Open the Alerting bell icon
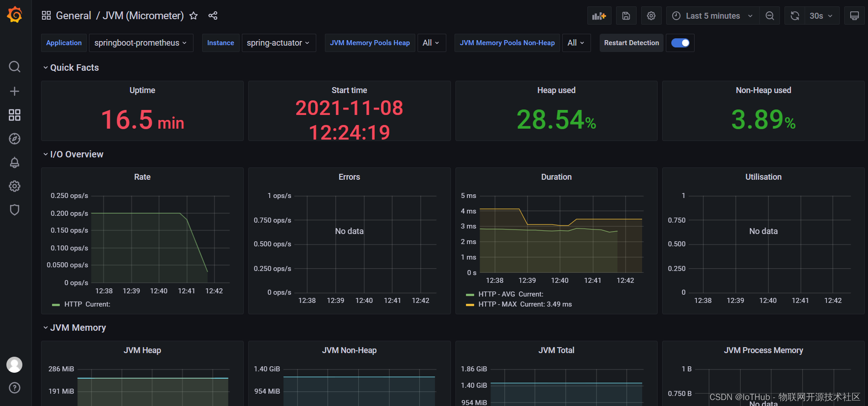This screenshot has height=406, width=868. pos(15,162)
